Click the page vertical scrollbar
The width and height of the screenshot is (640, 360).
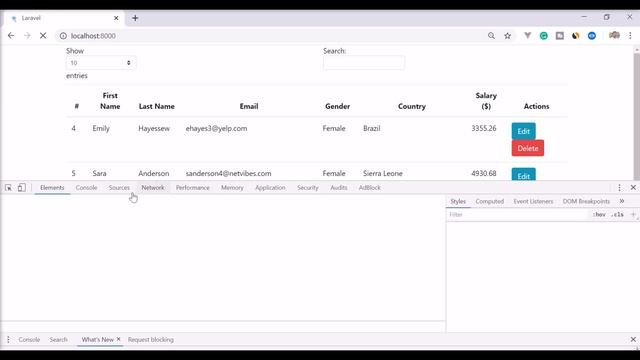pyautogui.click(x=636, y=116)
